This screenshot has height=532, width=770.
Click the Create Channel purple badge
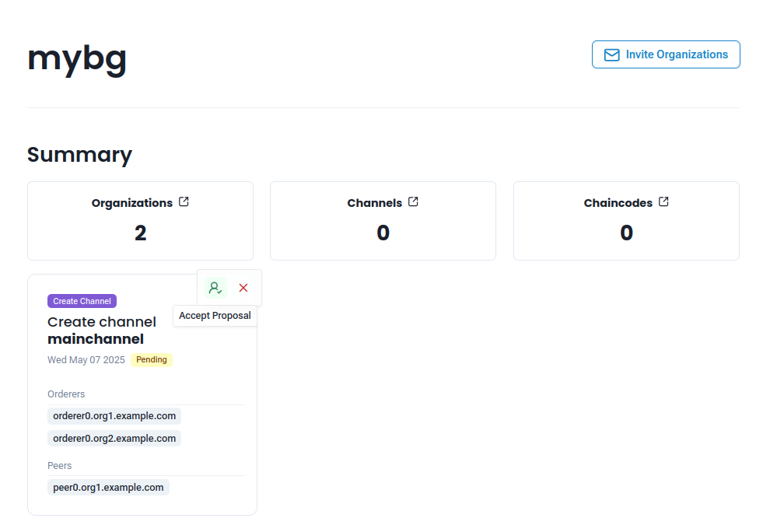[x=82, y=301]
